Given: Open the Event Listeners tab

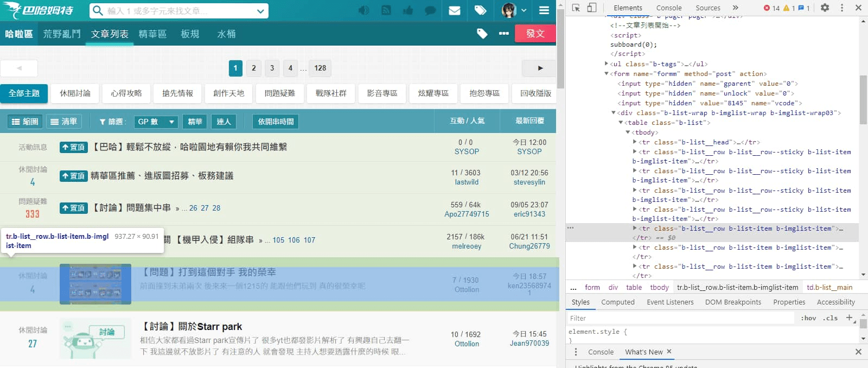Looking at the screenshot, I should [670, 302].
